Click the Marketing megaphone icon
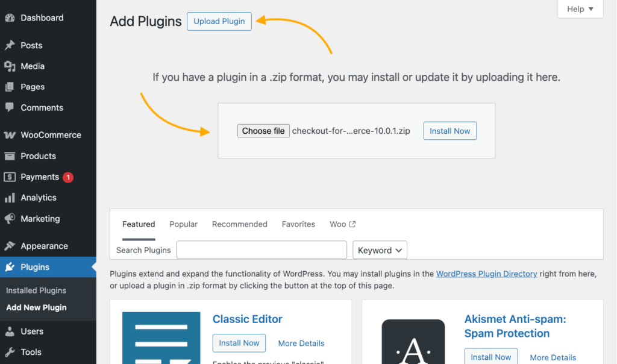The image size is (617, 364). point(10,219)
